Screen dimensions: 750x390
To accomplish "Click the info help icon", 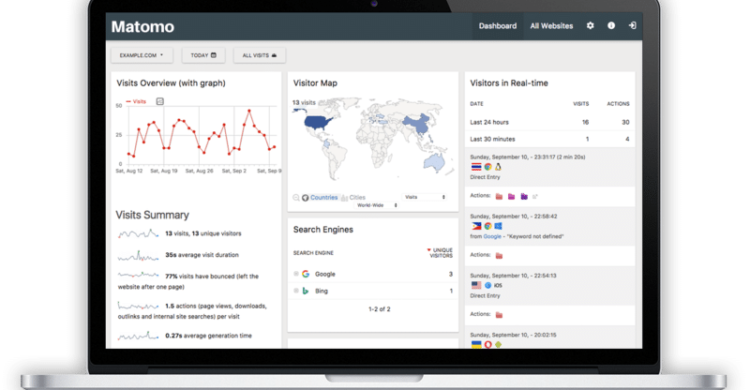I will [611, 26].
